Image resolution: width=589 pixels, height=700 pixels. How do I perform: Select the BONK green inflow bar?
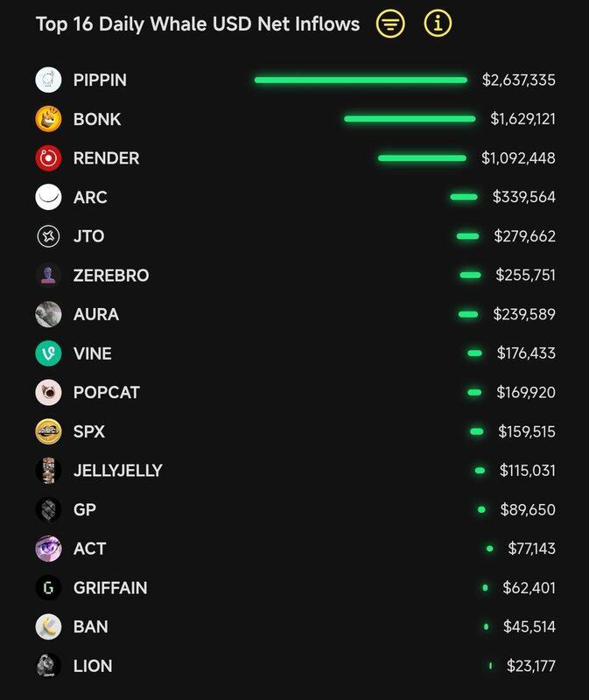point(410,119)
